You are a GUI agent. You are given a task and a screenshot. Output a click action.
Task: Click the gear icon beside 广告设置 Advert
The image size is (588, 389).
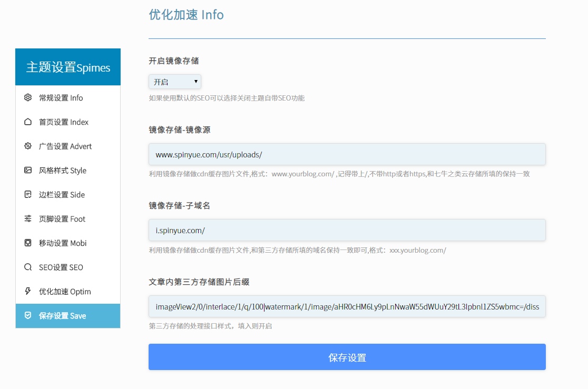(28, 146)
